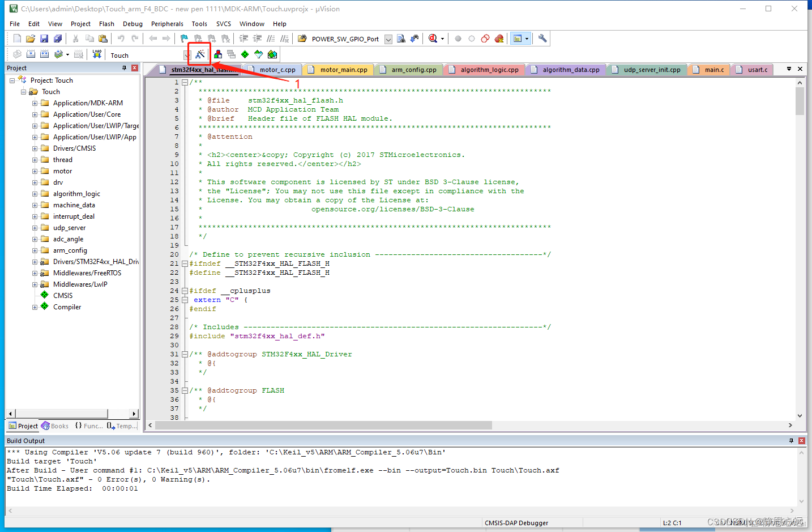
Task: Click the incremental find icon
Action: tap(414, 39)
